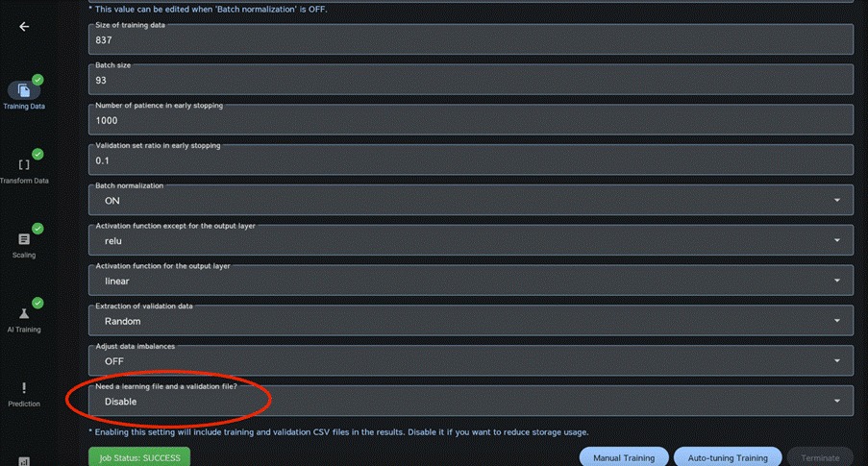The width and height of the screenshot is (868, 466).
Task: Start Auto-tuning Training
Action: pos(727,457)
